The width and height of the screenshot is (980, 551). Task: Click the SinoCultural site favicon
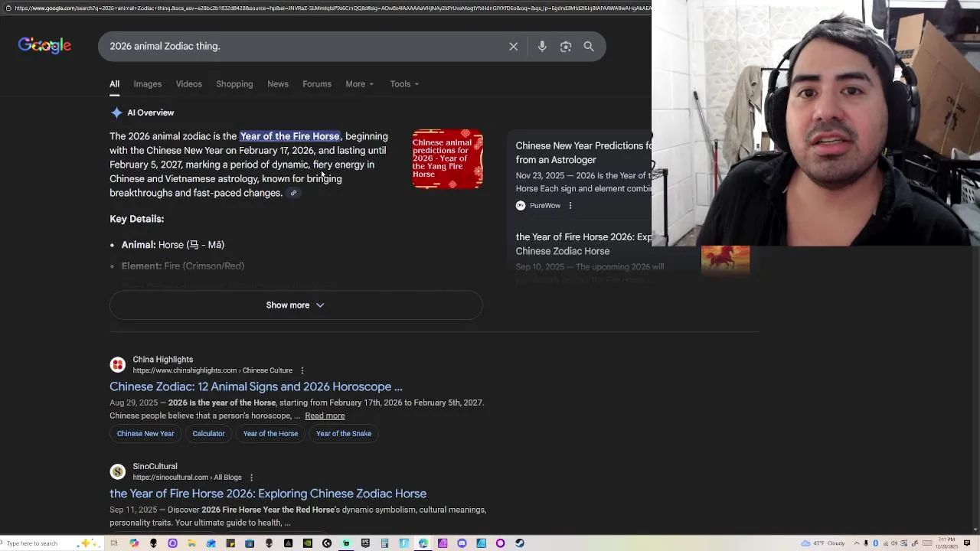pos(117,471)
